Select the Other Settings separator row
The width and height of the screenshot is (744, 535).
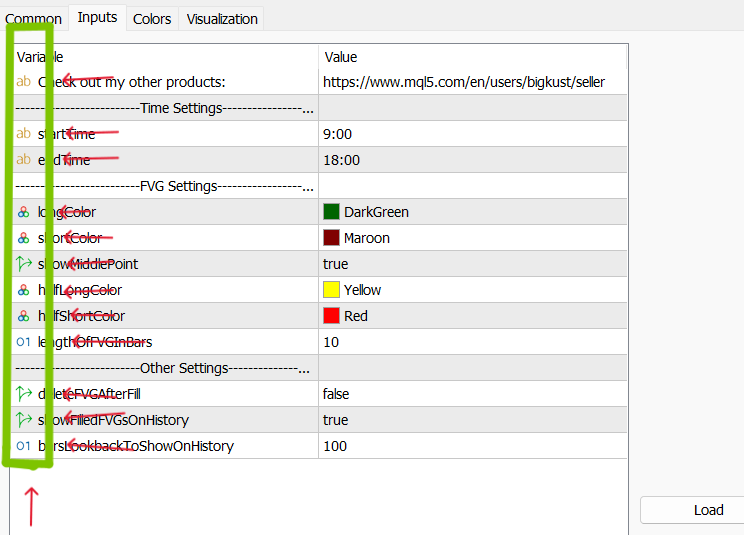pos(320,368)
